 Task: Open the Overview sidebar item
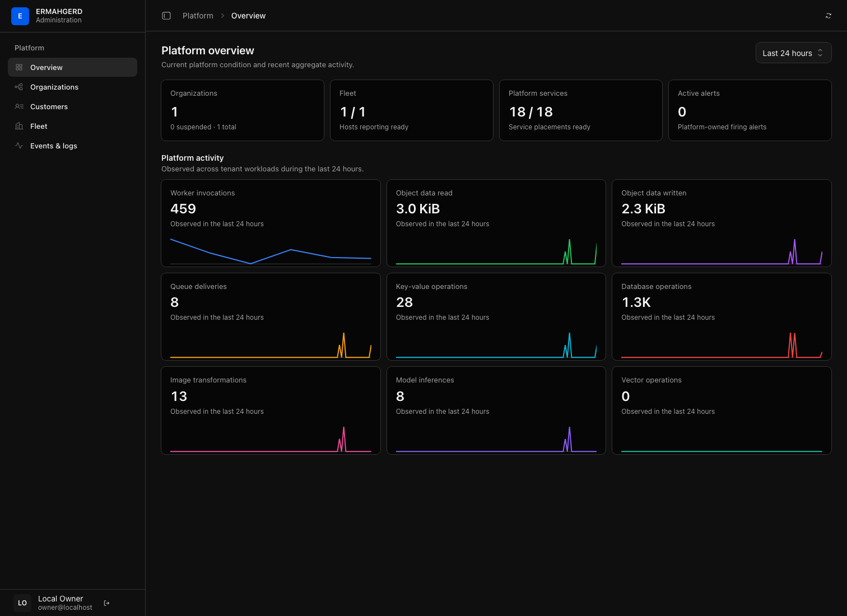coord(72,67)
